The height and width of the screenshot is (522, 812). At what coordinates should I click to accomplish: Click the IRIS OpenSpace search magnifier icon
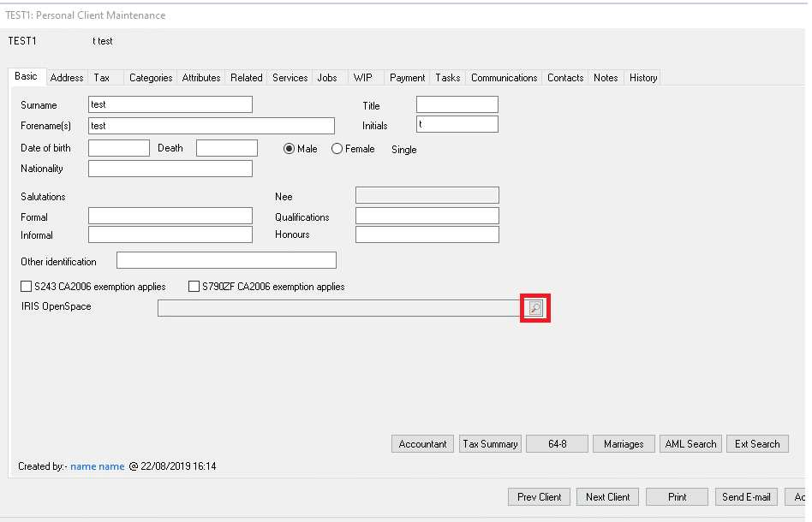pyautogui.click(x=534, y=307)
